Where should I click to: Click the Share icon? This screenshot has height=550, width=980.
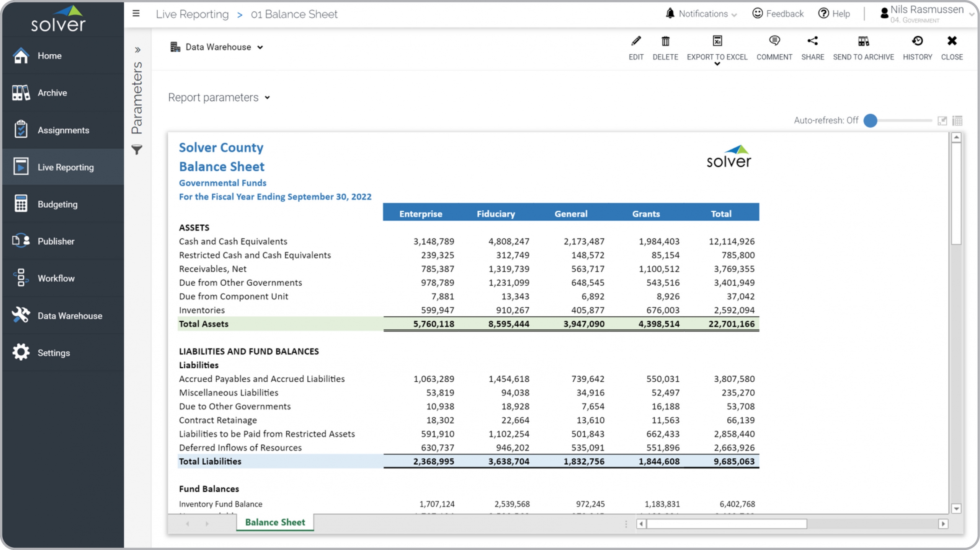coord(812,41)
